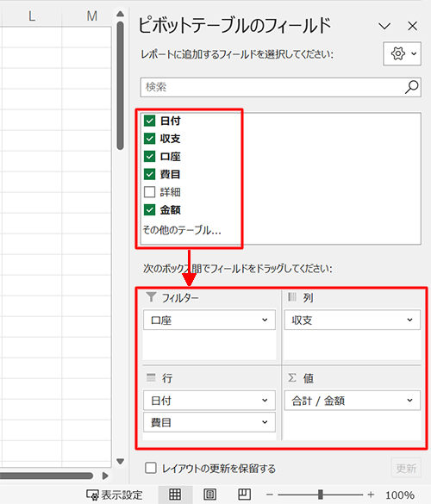Switch to Page Layout view

[209, 495]
